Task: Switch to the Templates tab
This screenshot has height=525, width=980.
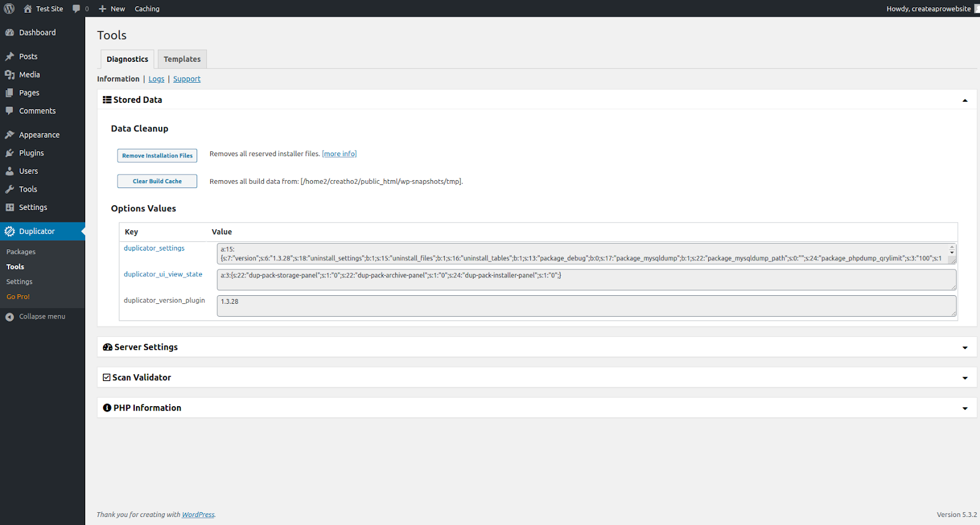Action: click(x=182, y=59)
